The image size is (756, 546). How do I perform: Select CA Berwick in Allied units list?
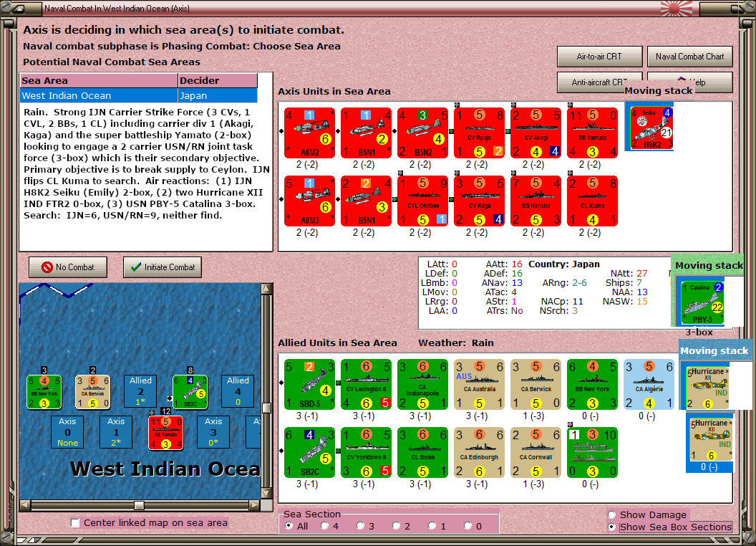click(535, 384)
